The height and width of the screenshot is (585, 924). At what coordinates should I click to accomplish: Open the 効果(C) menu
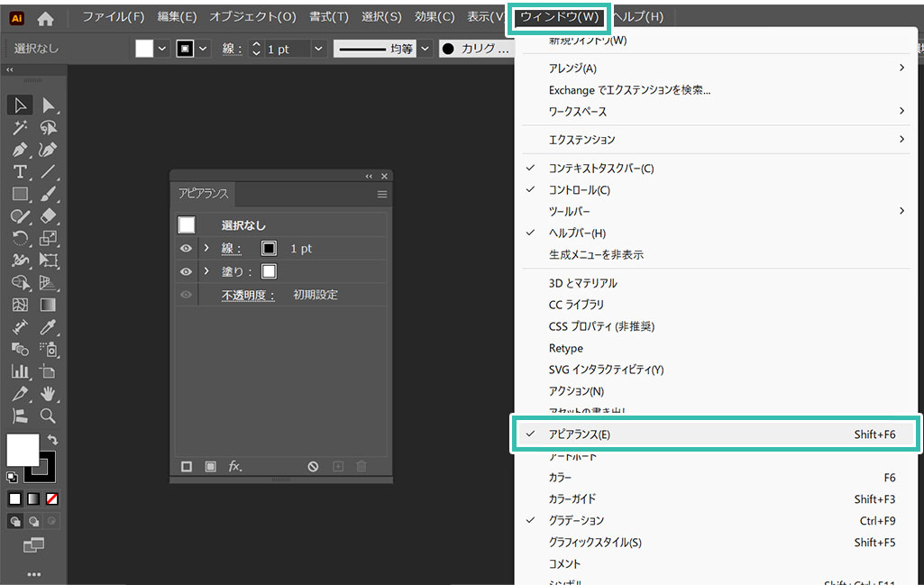tap(435, 17)
